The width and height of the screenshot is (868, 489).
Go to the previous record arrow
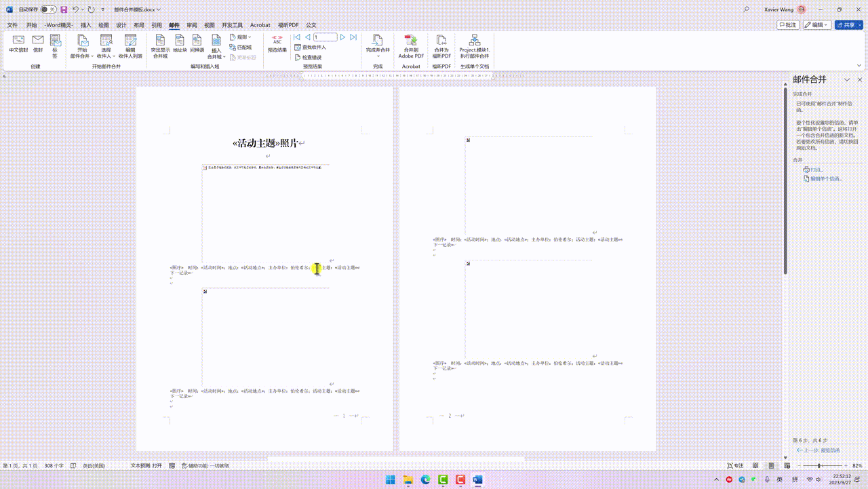308,37
